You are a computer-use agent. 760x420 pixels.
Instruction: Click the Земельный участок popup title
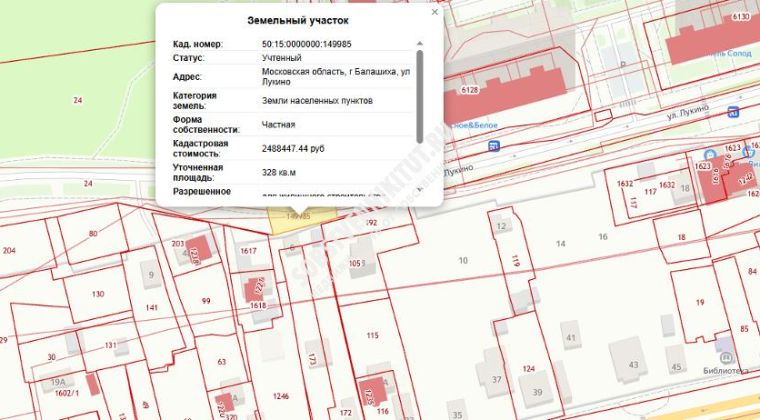point(298,21)
